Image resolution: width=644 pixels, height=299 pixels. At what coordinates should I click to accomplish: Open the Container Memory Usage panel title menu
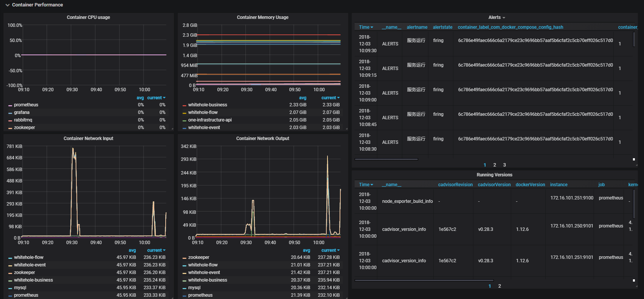coord(262,17)
